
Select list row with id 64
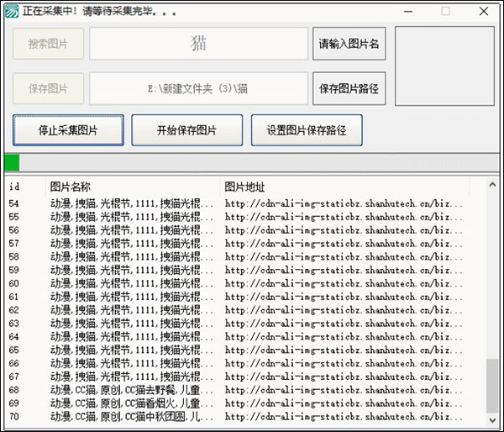[x=237, y=337]
